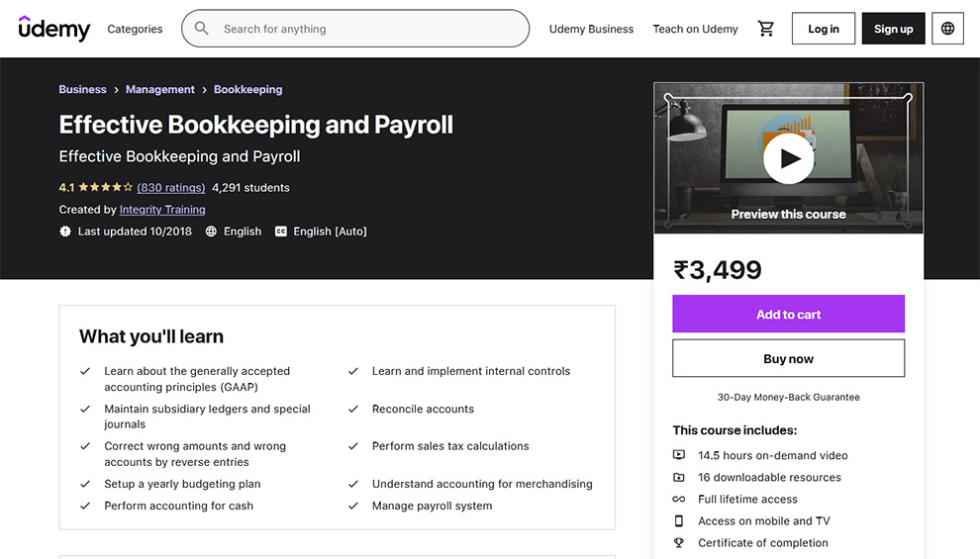Image resolution: width=980 pixels, height=559 pixels.
Task: Click Certificate of completion text
Action: (762, 543)
